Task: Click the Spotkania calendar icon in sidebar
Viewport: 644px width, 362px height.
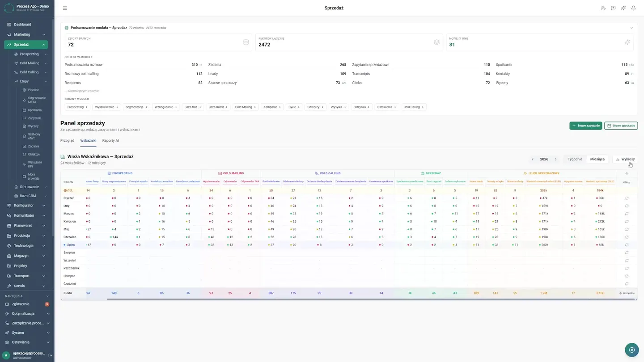Action: click(x=24, y=110)
